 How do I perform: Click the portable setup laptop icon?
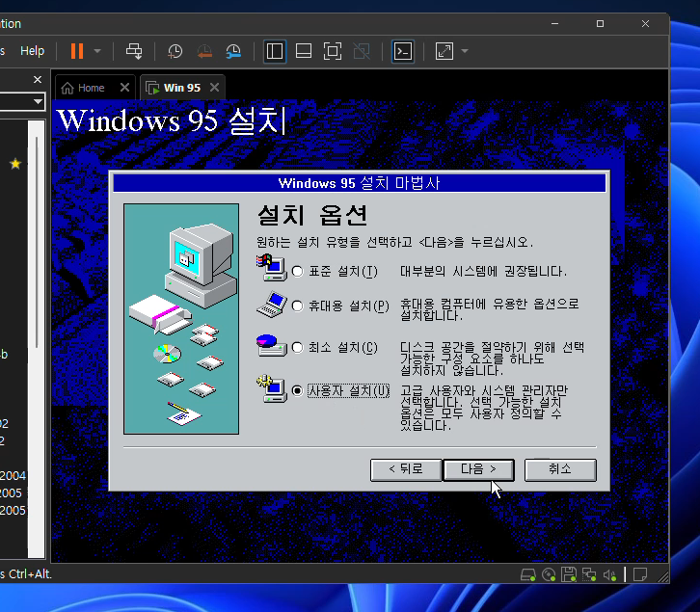point(272,305)
